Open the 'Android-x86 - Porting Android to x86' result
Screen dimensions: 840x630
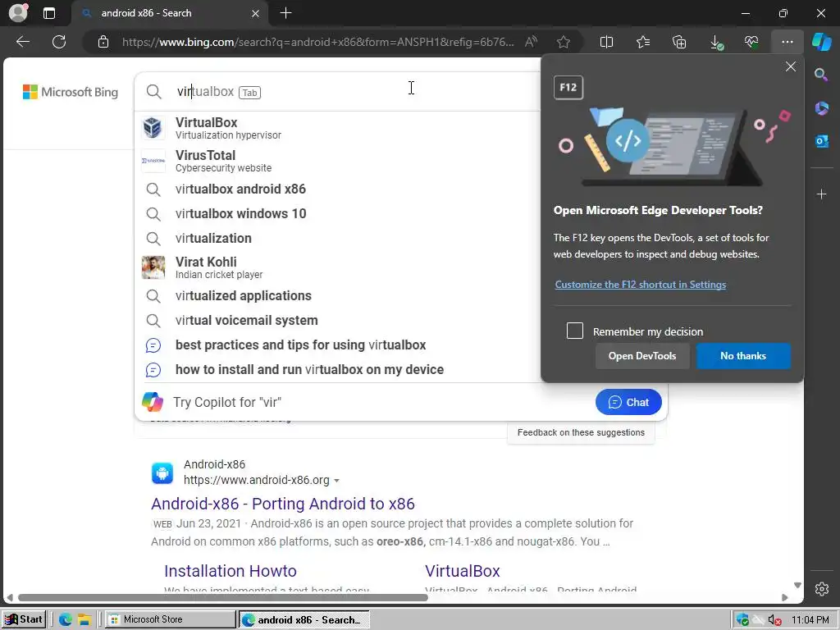[283, 504]
